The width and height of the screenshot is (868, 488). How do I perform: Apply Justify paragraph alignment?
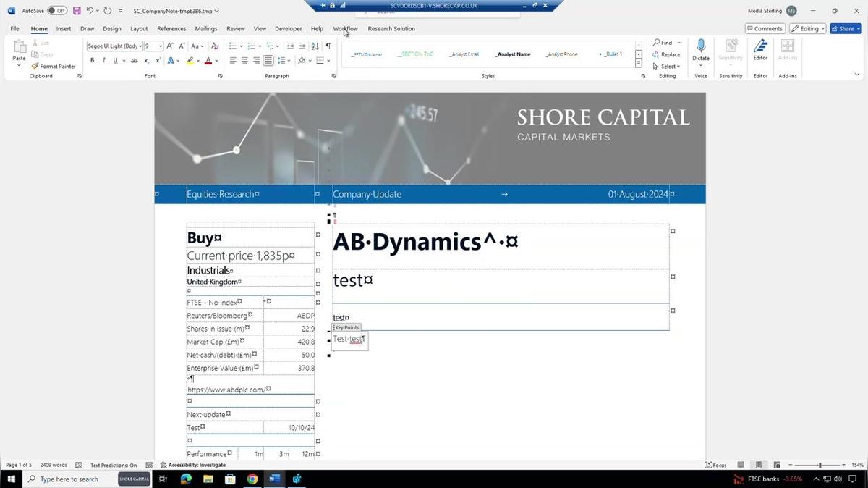[268, 61]
